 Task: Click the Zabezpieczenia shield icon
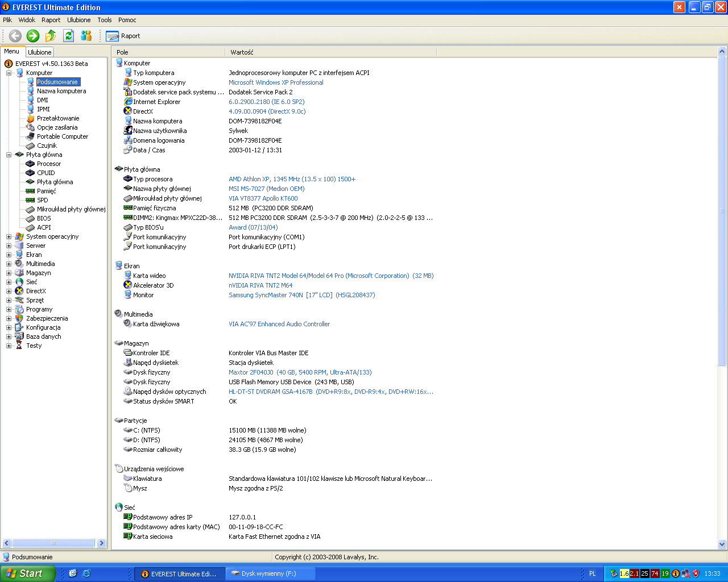point(19,318)
